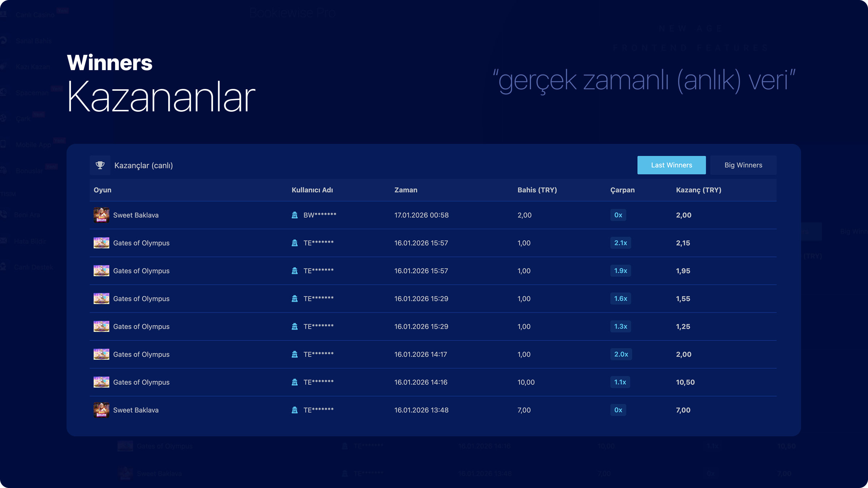Switch to the Last Winners tab
Viewport: 868px width, 488px height.
[x=671, y=165]
